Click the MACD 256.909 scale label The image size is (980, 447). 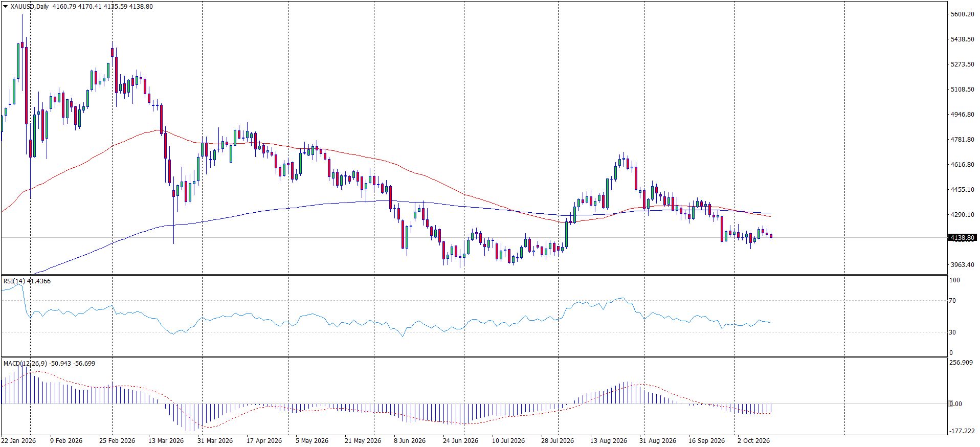tap(961, 363)
